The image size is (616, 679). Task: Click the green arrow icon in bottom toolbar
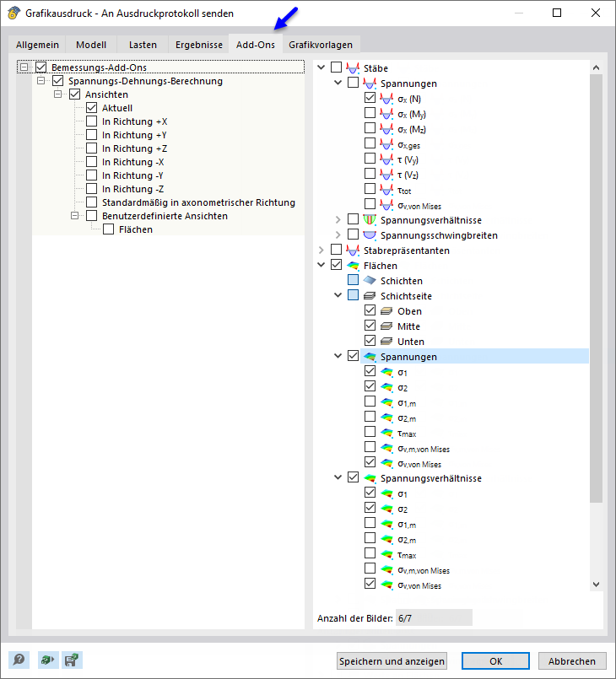47,660
